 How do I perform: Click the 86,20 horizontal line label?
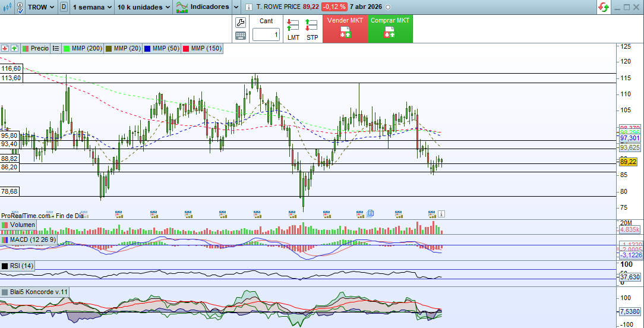pos(10,168)
